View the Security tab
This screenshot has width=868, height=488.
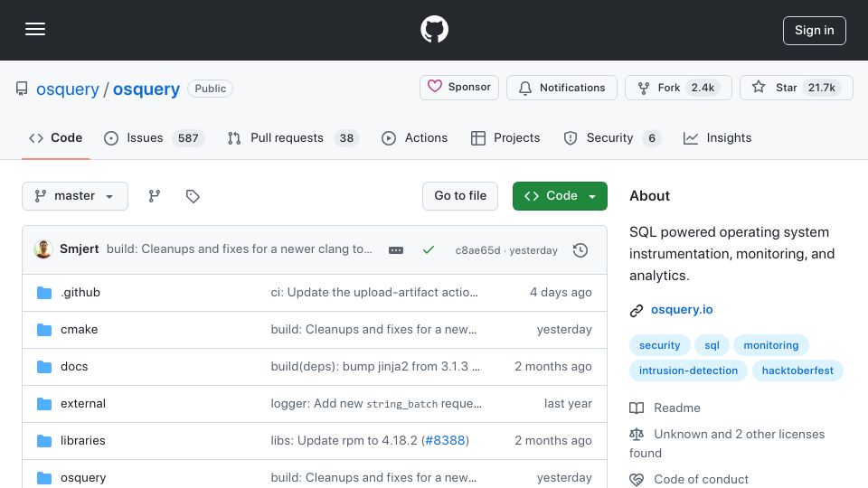pyautogui.click(x=612, y=137)
